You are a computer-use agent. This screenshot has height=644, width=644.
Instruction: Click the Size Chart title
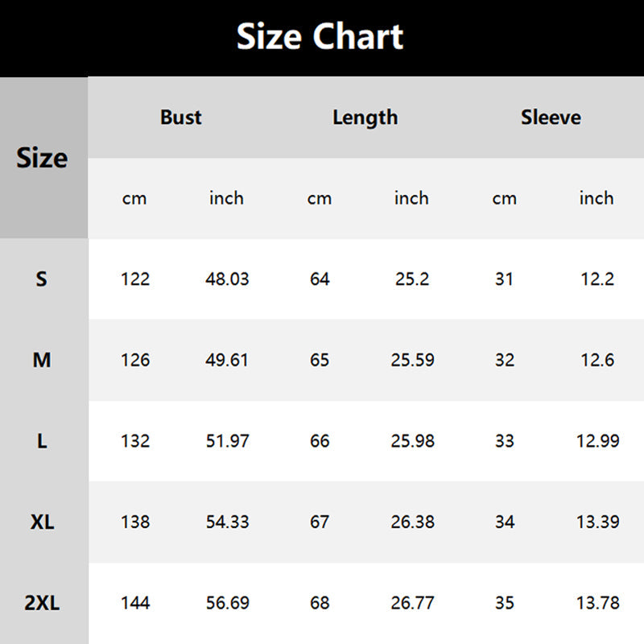point(320,37)
